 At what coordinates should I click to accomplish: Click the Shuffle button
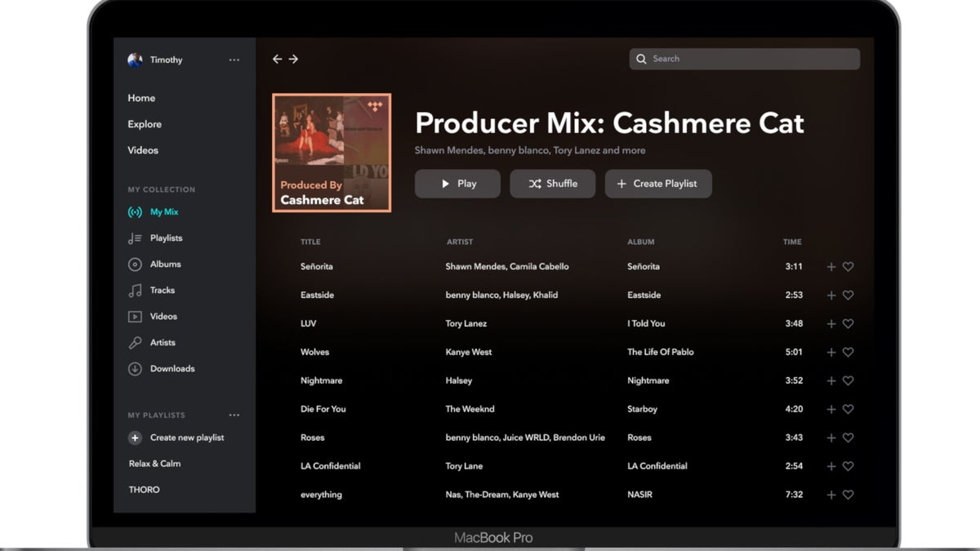coord(553,184)
